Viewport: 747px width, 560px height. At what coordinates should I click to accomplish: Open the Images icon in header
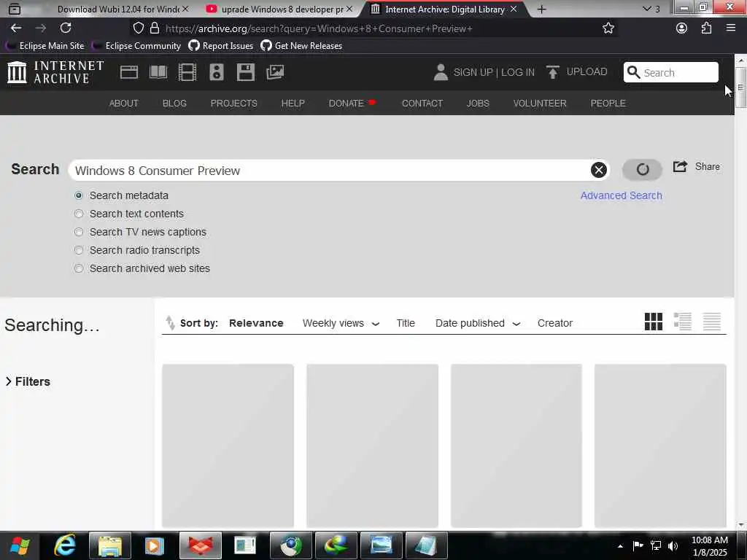(275, 72)
